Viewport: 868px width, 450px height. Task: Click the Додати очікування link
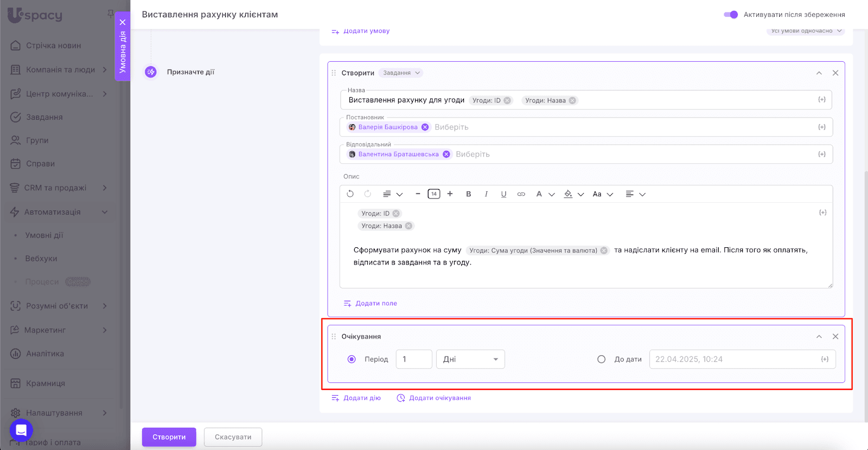click(x=439, y=398)
